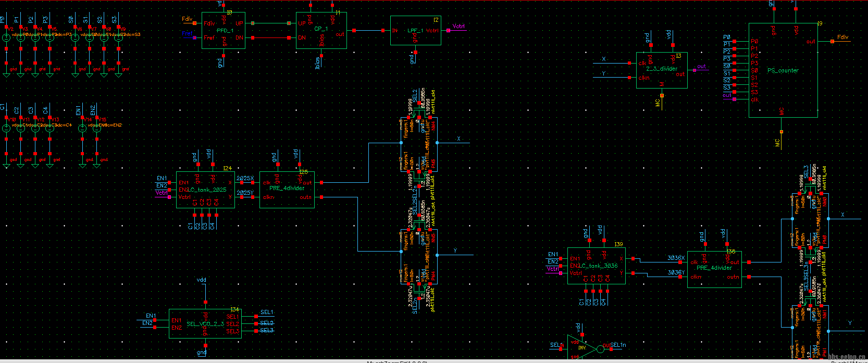The image size is (868, 363).
Task: Click the S3 input label left of PS_counter
Action: pos(727,88)
